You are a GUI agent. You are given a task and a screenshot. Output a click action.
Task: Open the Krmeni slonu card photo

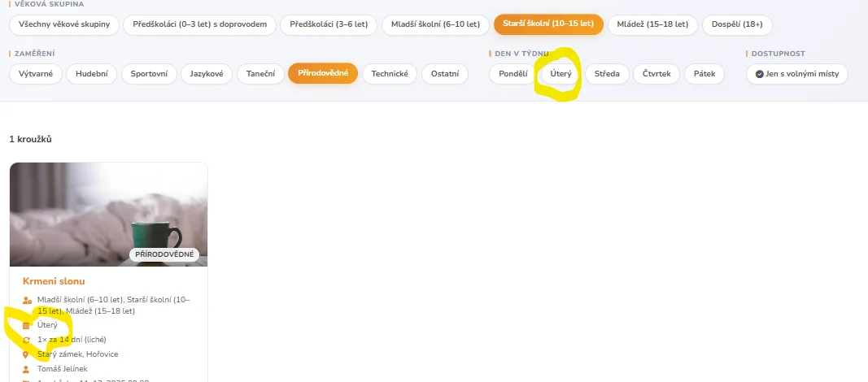click(x=108, y=215)
